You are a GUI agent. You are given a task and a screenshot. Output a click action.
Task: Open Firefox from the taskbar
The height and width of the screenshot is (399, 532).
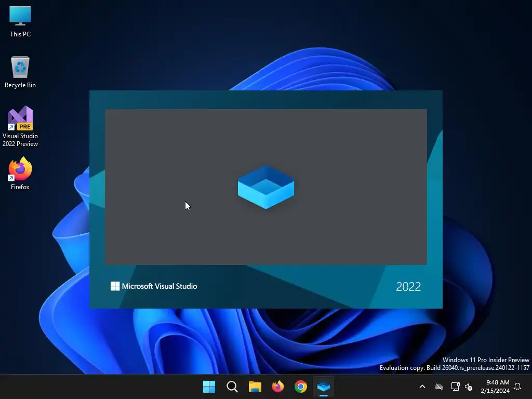point(278,387)
